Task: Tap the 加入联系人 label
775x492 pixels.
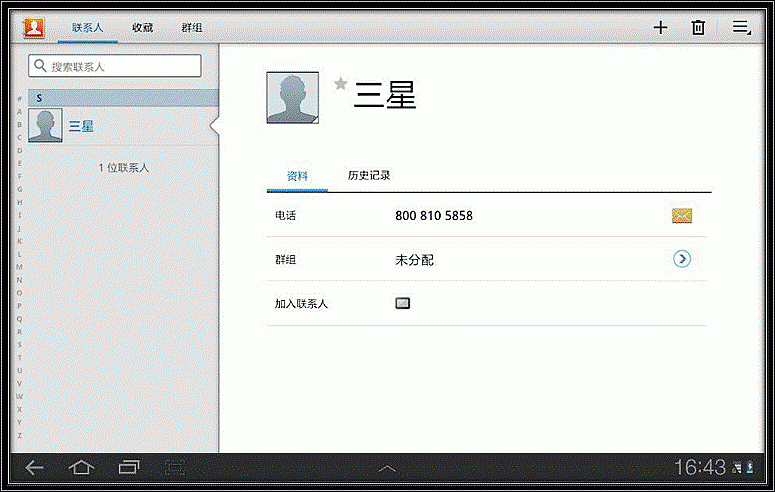Action: 301,304
